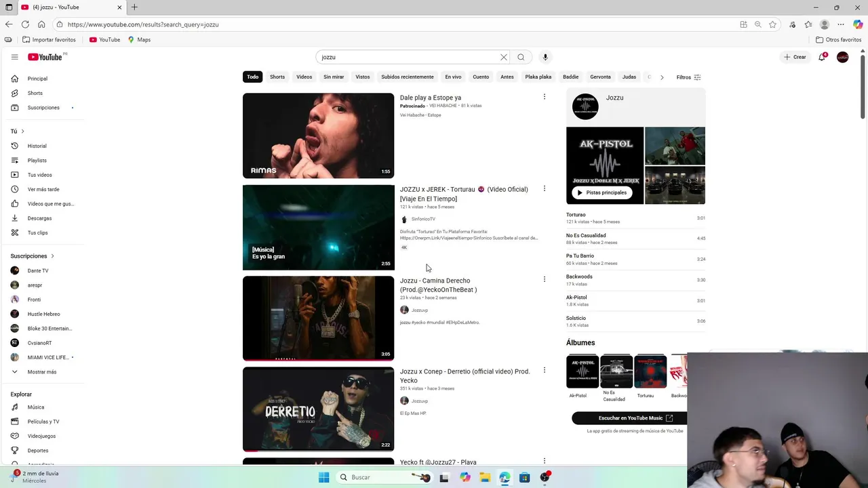Screen dimensions: 868x488
Task: Reload the page with the refresh icon
Action: pos(25,24)
